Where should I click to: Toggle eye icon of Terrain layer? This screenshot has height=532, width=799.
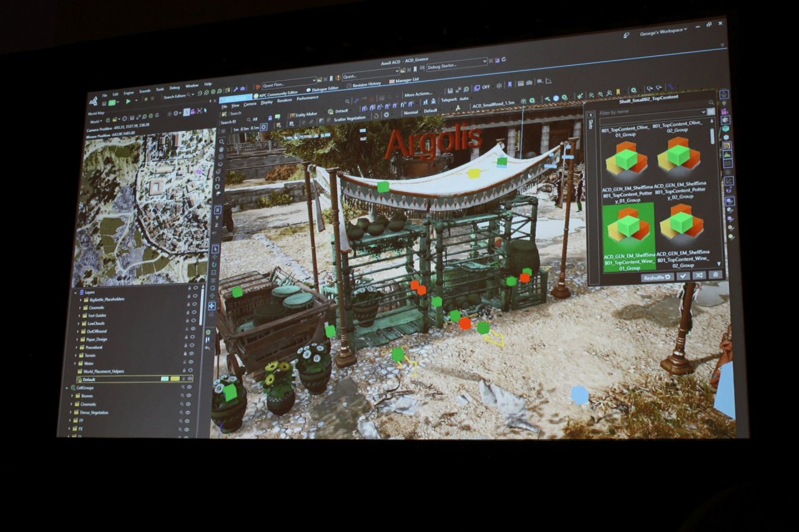[192, 354]
